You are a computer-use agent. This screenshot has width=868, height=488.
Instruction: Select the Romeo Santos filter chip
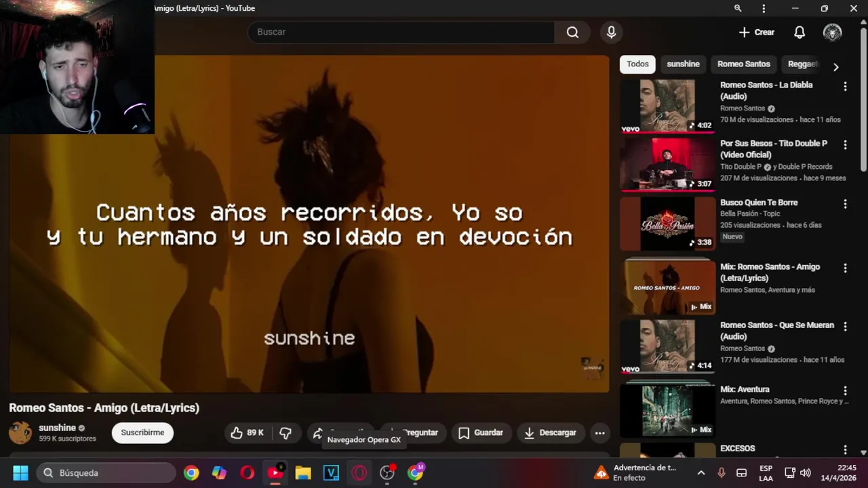(743, 64)
